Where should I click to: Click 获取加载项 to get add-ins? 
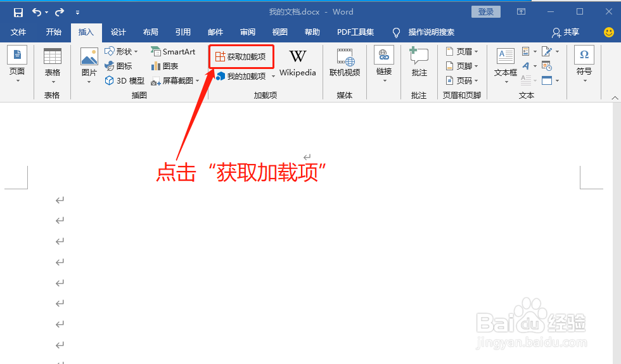(241, 56)
